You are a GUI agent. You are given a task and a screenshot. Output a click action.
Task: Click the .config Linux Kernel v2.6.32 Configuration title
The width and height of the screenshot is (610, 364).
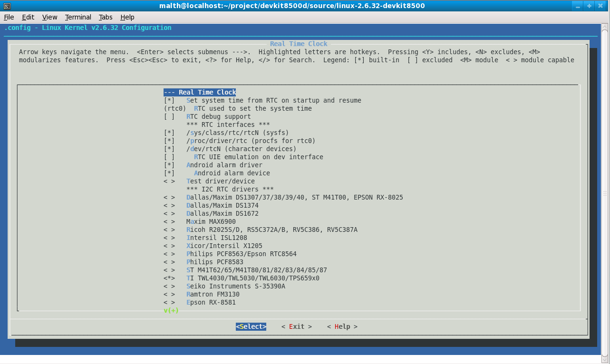coord(87,28)
